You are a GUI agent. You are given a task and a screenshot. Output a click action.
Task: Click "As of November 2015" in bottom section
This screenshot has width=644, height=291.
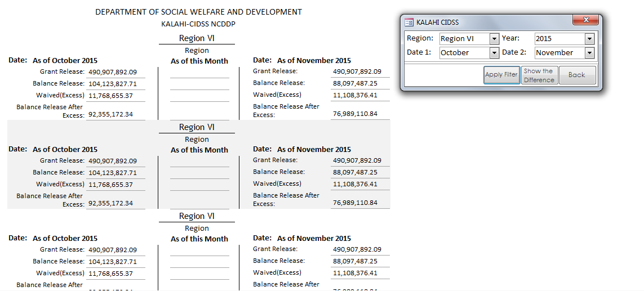coord(314,239)
